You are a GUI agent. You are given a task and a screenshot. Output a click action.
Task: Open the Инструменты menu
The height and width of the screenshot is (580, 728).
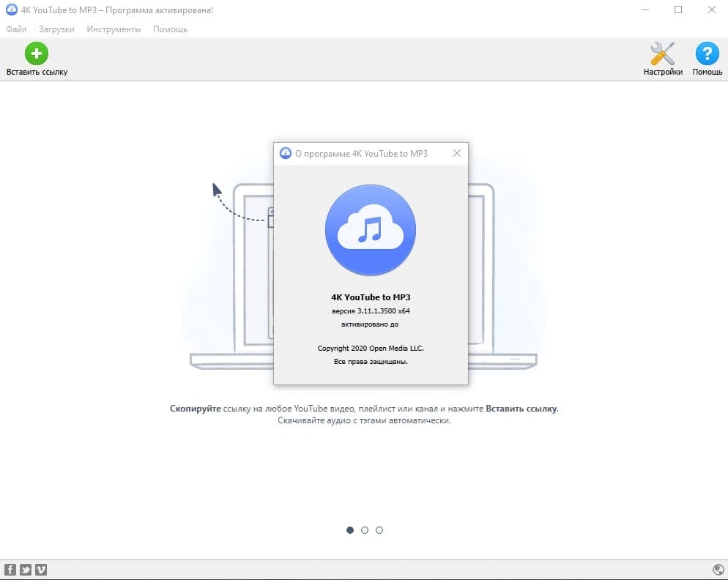[x=114, y=29]
